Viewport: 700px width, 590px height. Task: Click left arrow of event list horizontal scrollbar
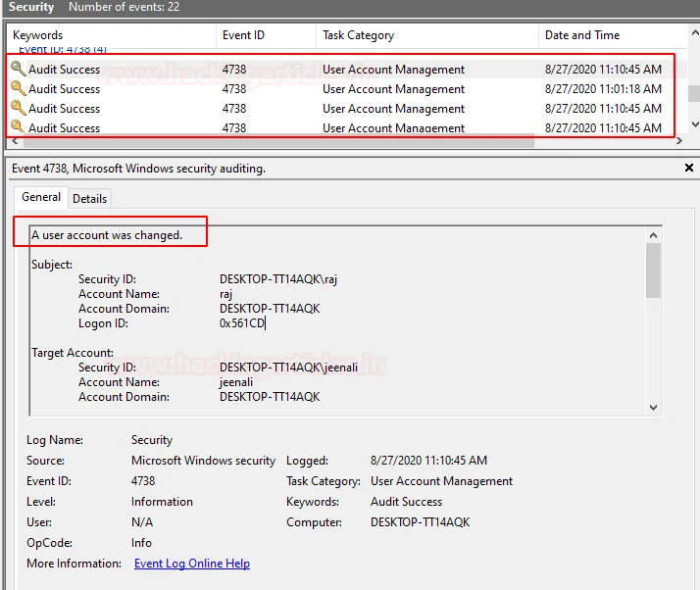click(x=13, y=142)
